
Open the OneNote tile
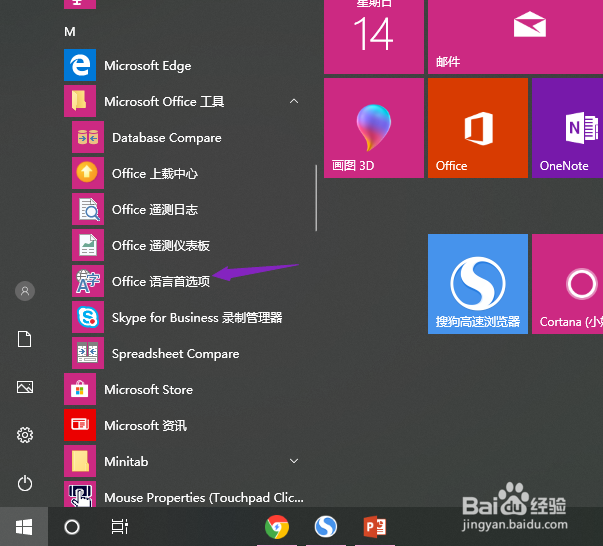point(568,128)
